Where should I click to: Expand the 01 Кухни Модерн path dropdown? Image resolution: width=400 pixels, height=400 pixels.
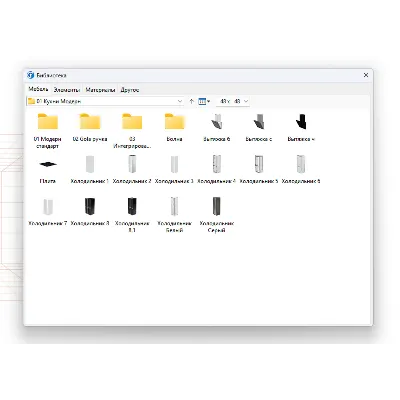pos(180,101)
